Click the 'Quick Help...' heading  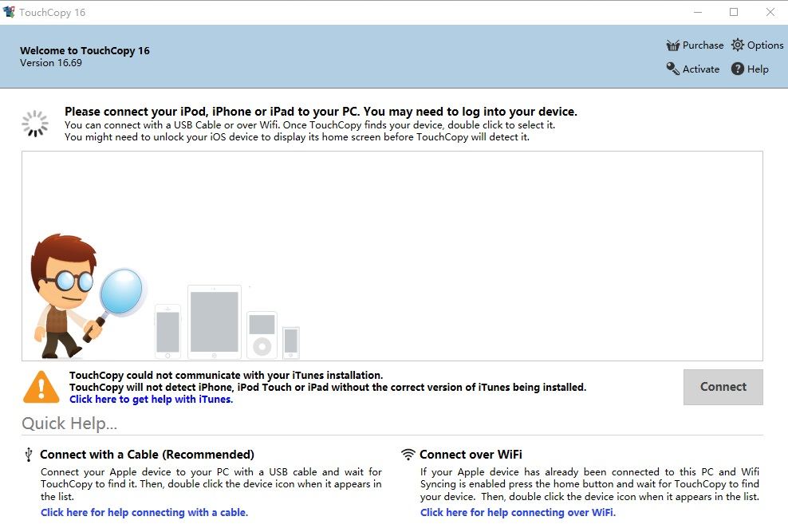[69, 424]
